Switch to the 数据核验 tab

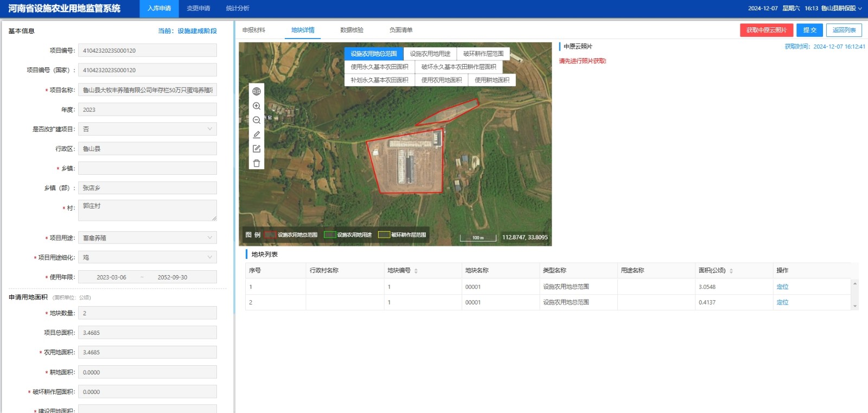352,30
